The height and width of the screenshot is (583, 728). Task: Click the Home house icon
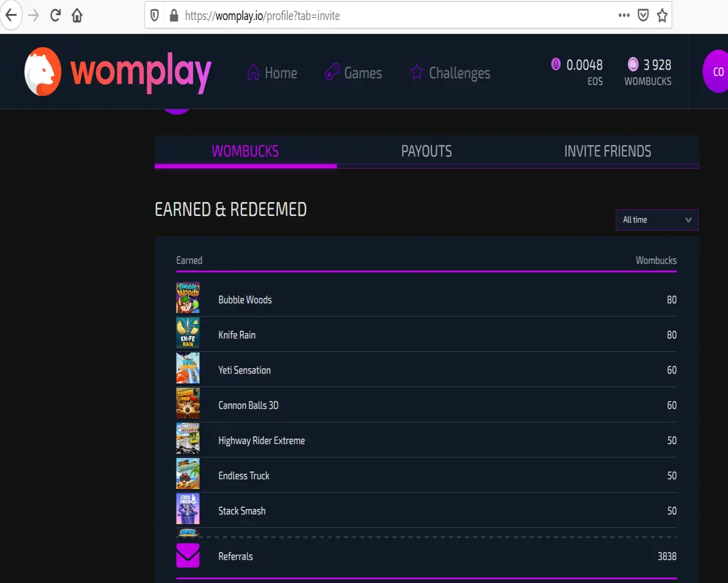click(x=253, y=72)
